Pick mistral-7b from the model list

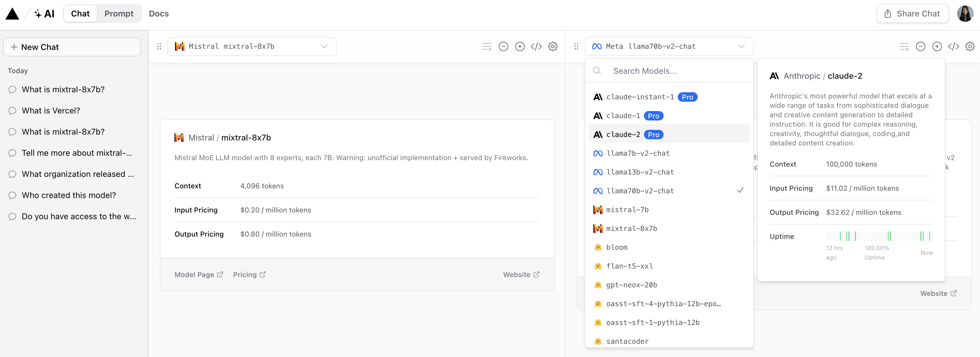coord(669,210)
